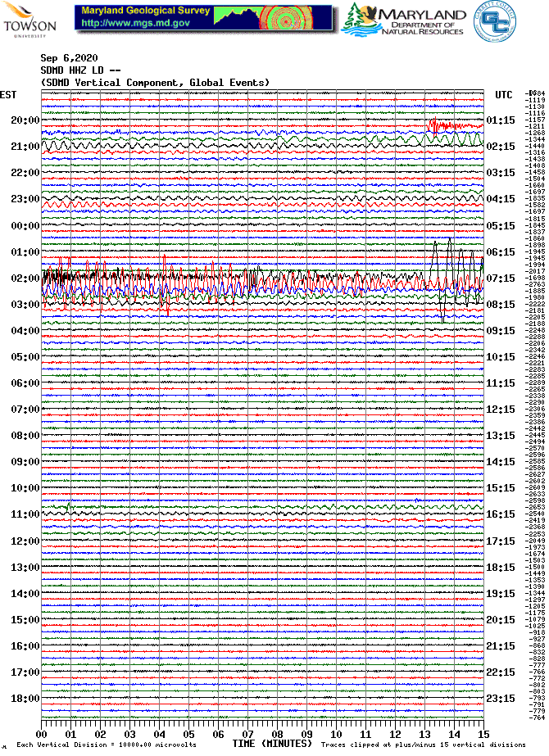Click the EST column header
549x756 pixels.
coord(8,95)
